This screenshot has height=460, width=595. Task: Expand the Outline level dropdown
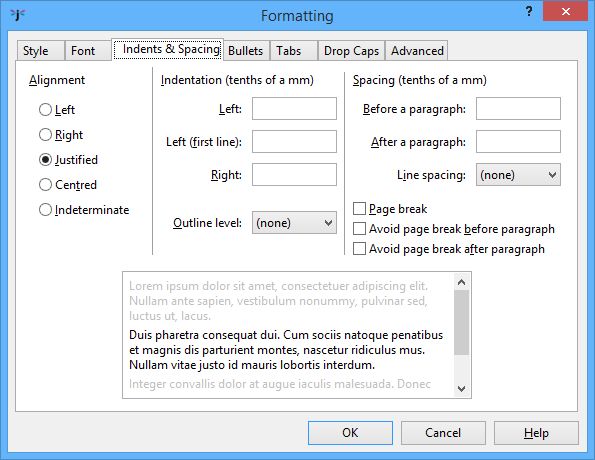tap(294, 223)
